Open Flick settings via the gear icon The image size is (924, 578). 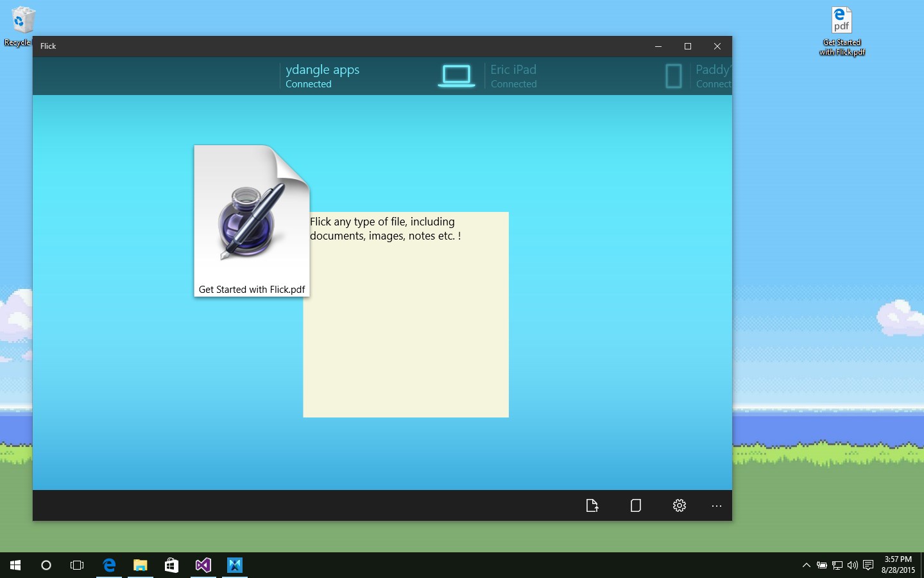click(x=680, y=505)
